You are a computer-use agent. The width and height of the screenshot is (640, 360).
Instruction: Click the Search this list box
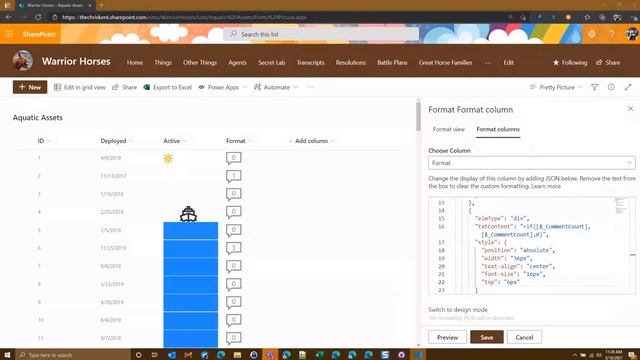tap(321, 34)
